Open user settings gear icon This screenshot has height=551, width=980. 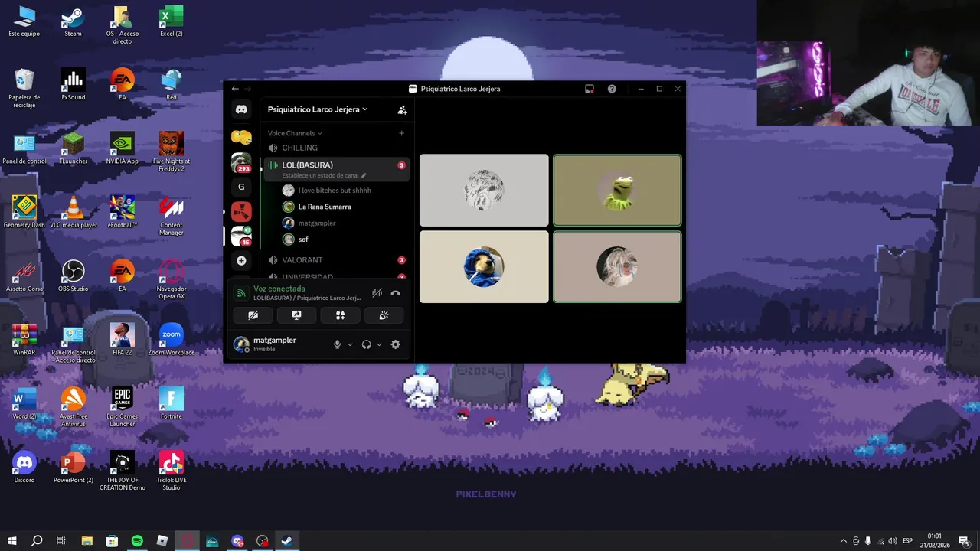[x=395, y=344]
